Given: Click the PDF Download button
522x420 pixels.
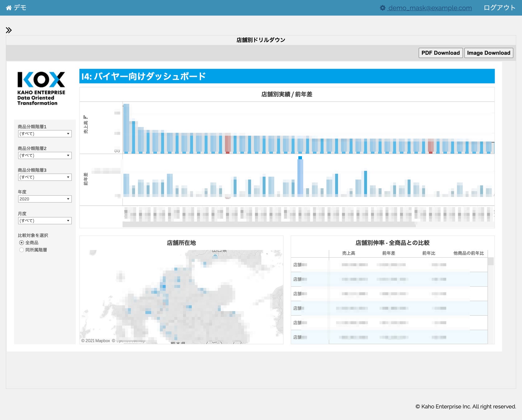Looking at the screenshot, I should tap(440, 53).
